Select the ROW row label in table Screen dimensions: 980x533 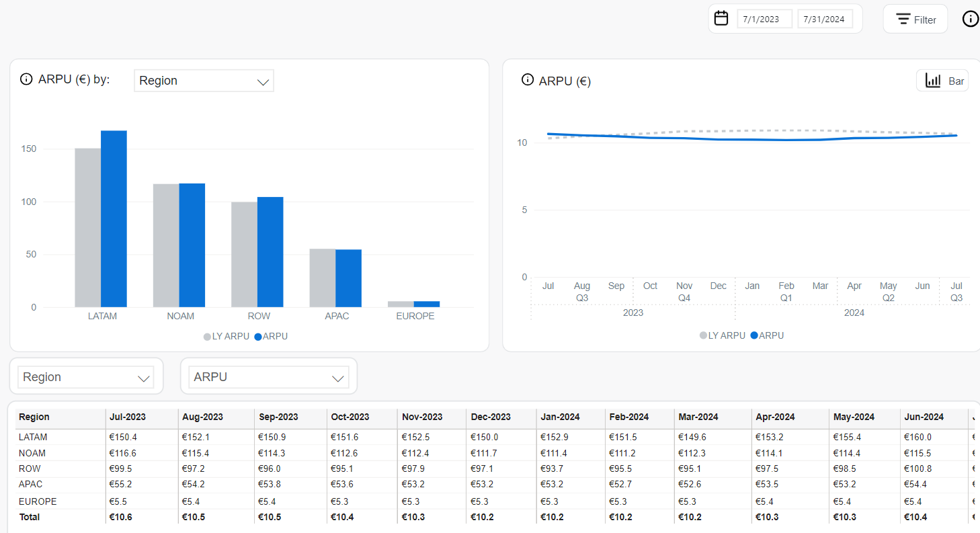[29, 468]
